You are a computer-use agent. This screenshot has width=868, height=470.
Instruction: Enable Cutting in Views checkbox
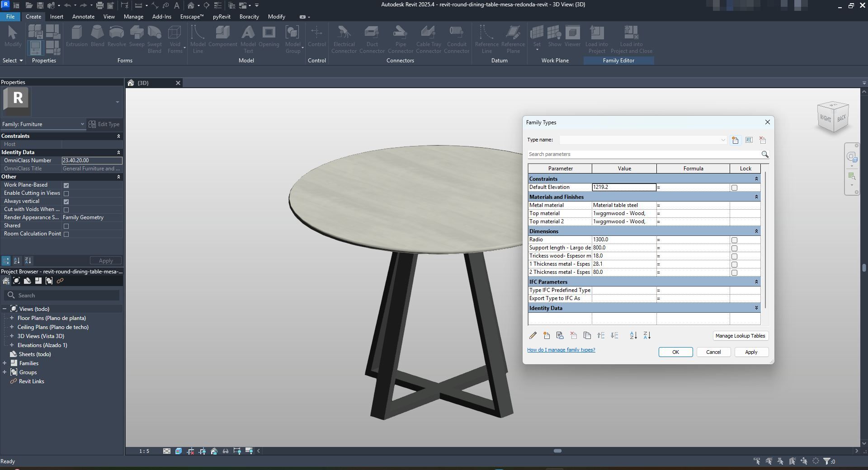click(x=66, y=193)
